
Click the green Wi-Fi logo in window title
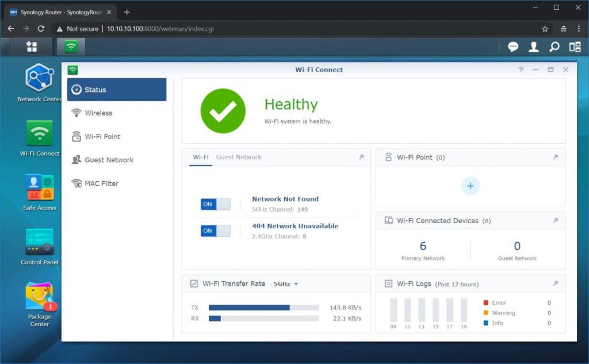point(72,70)
